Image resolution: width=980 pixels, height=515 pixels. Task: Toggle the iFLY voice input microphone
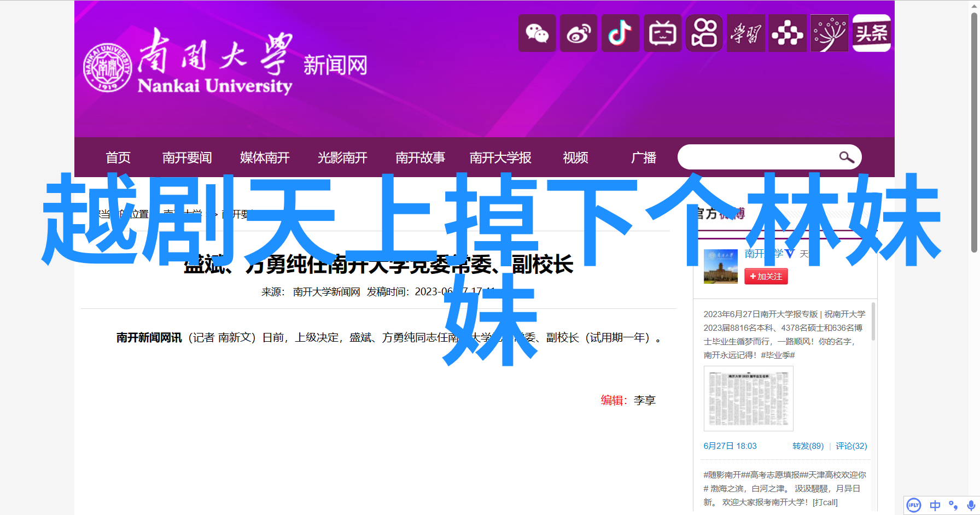[971, 505]
